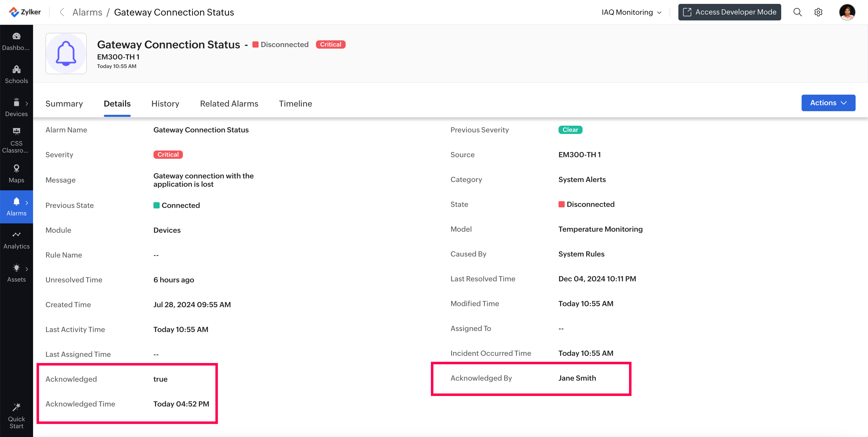Open the Maps section icon
Viewport: 868px width, 437px height.
16,168
